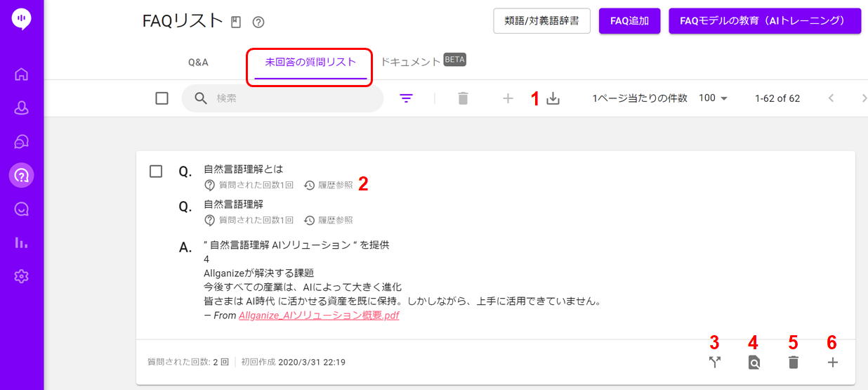Go to the previous page arrow
The image size is (868, 390).
click(x=831, y=98)
